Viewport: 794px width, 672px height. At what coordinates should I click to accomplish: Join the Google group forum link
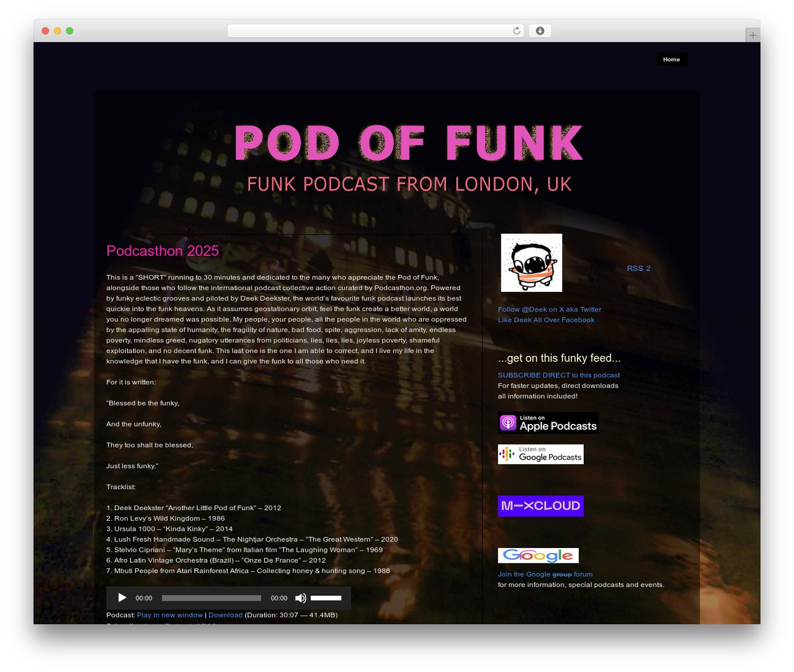(545, 574)
